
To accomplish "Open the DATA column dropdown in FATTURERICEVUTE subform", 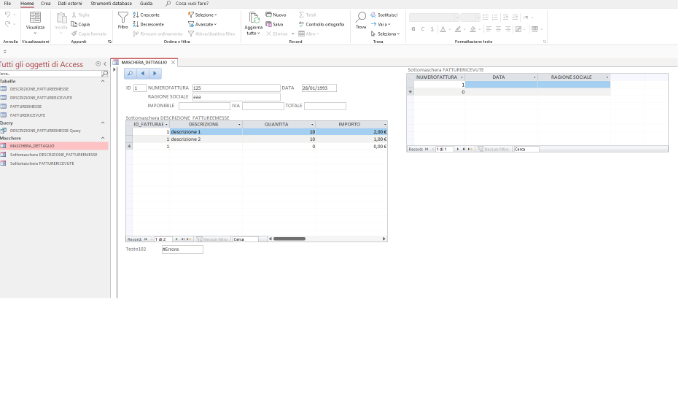I will click(x=534, y=77).
